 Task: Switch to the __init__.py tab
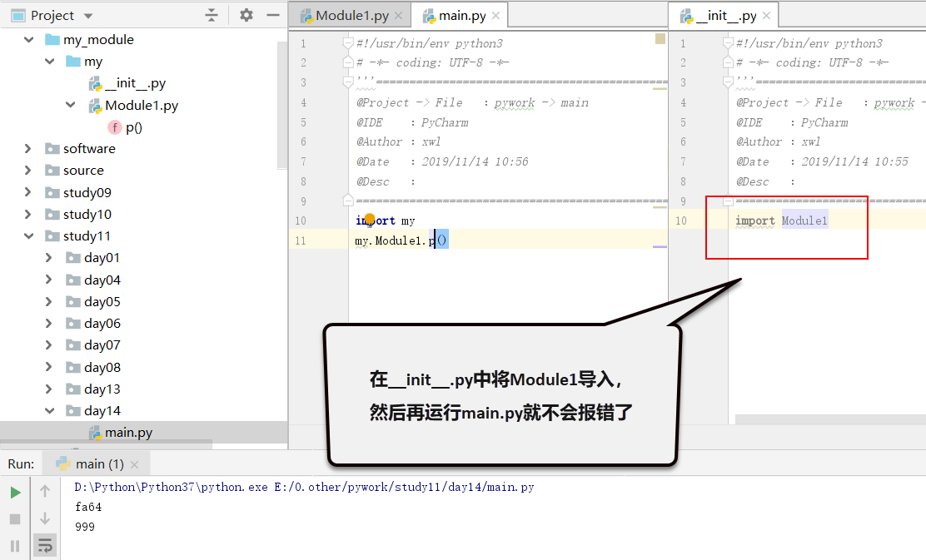click(x=724, y=14)
